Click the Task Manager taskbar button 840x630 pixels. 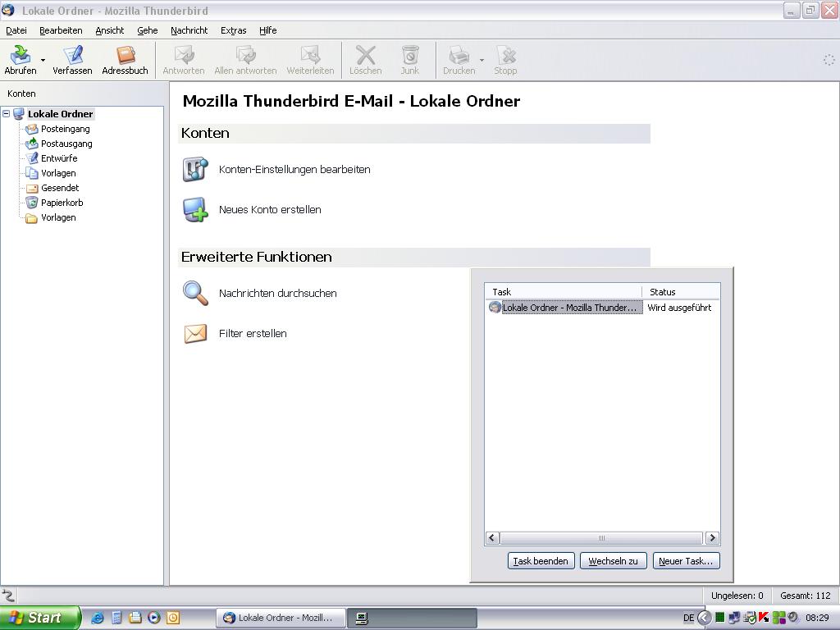pos(412,619)
